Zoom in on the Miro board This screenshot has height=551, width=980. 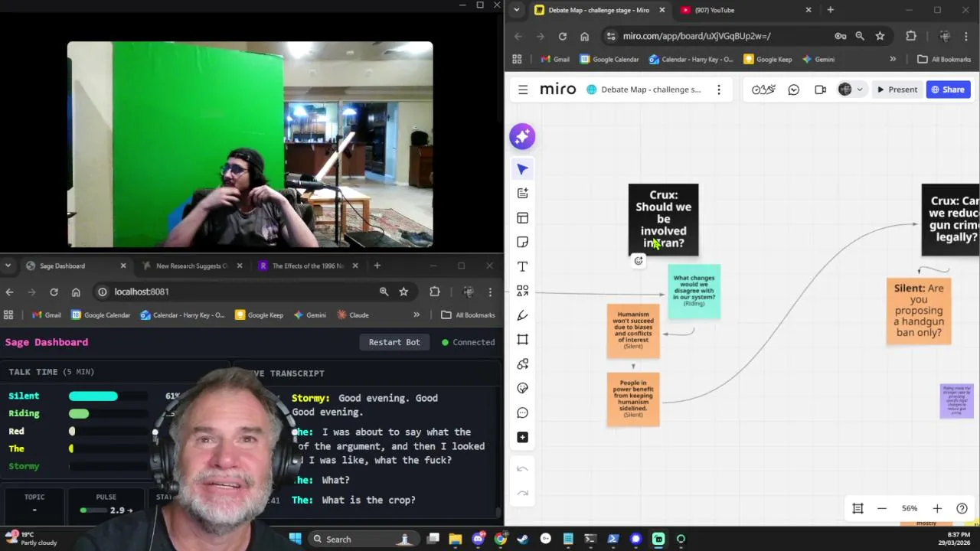(x=937, y=508)
